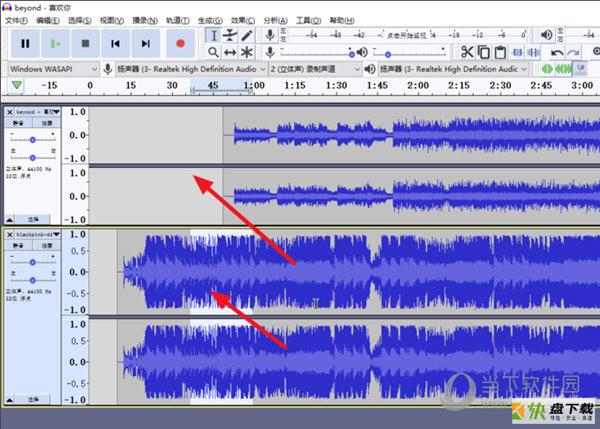Open the beyond track name menu
The image size is (600, 429).
pyautogui.click(x=38, y=112)
